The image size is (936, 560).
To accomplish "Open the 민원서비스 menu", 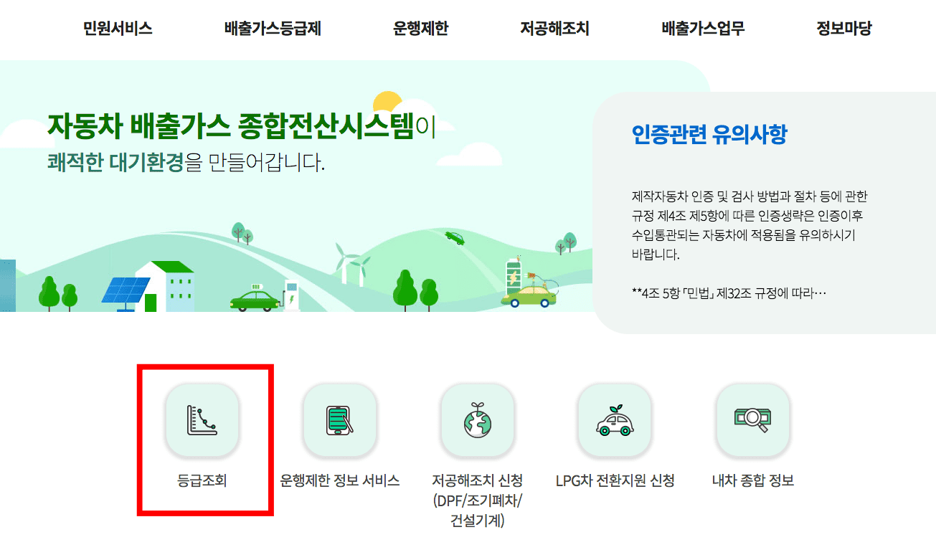I will click(x=118, y=29).
